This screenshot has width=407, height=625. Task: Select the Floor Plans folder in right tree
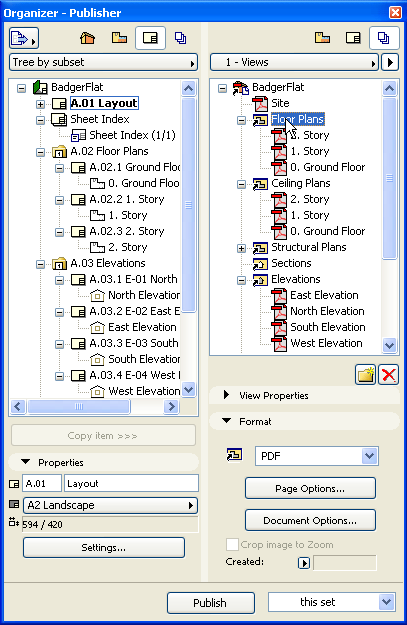(x=297, y=119)
